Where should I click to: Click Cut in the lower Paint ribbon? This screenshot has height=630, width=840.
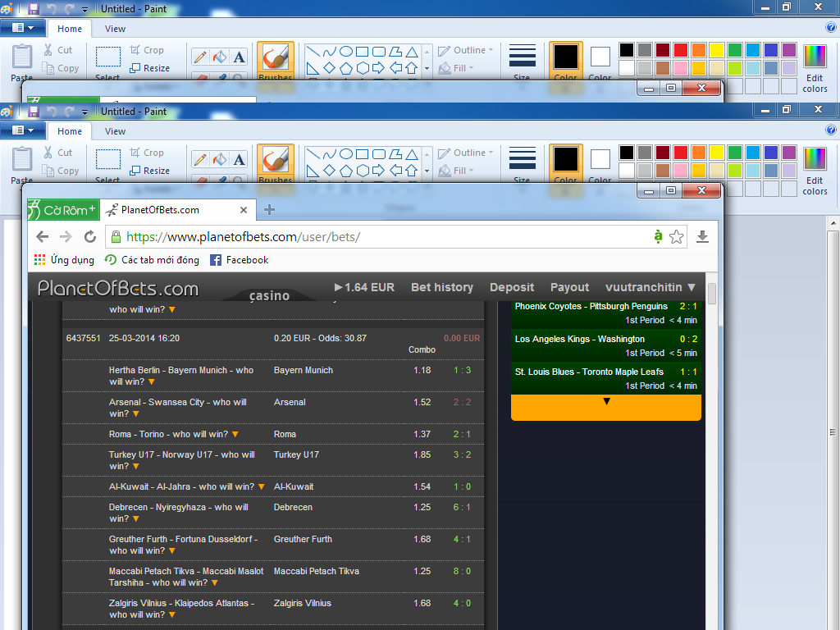tap(58, 153)
